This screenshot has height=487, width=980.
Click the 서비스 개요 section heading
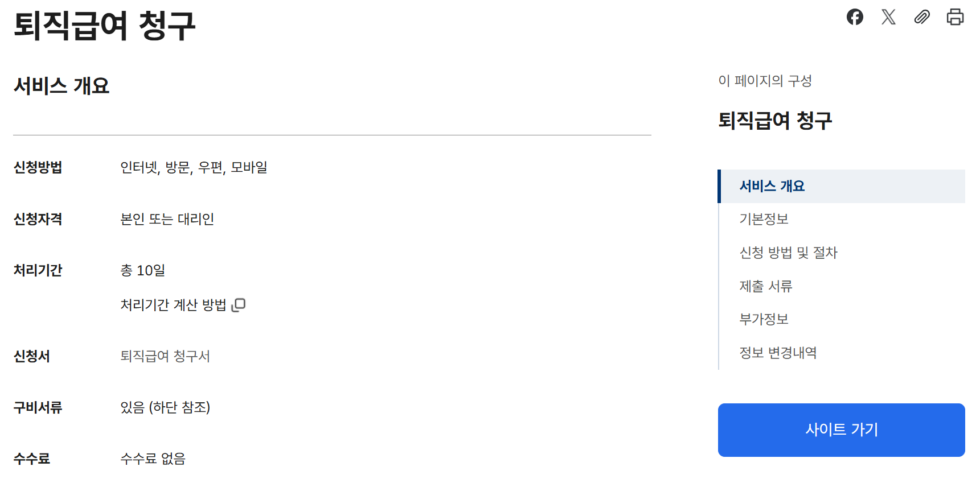(61, 86)
